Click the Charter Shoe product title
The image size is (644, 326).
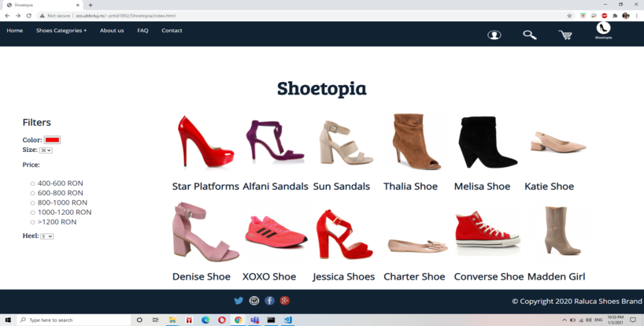pos(414,276)
